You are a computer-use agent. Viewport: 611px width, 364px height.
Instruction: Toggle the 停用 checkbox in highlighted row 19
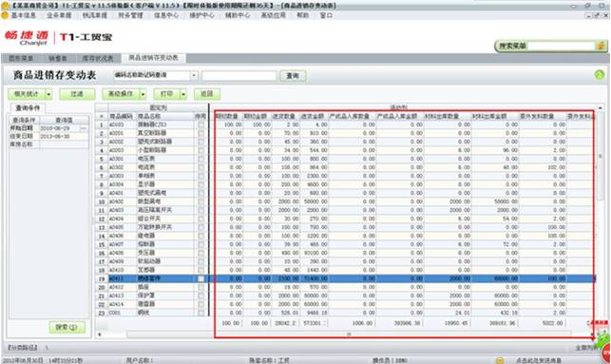pyautogui.click(x=200, y=278)
